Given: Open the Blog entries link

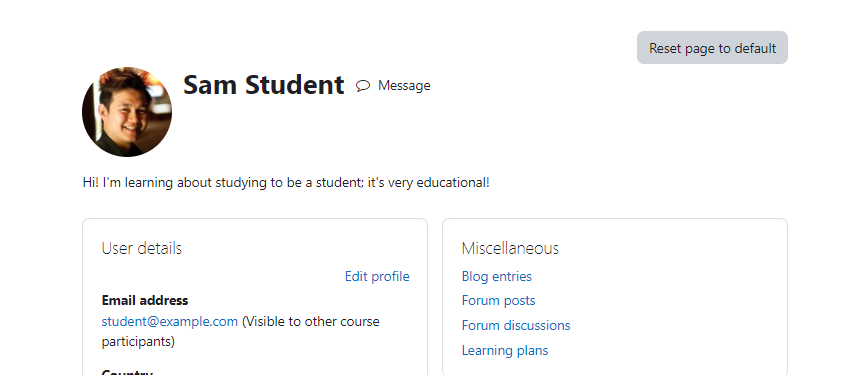Looking at the screenshot, I should (x=497, y=277).
